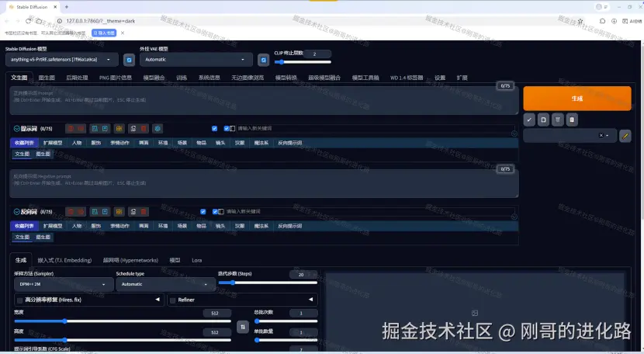Toggle the first checkbox in the 提示词 row
The image size is (644, 354).
(x=214, y=129)
